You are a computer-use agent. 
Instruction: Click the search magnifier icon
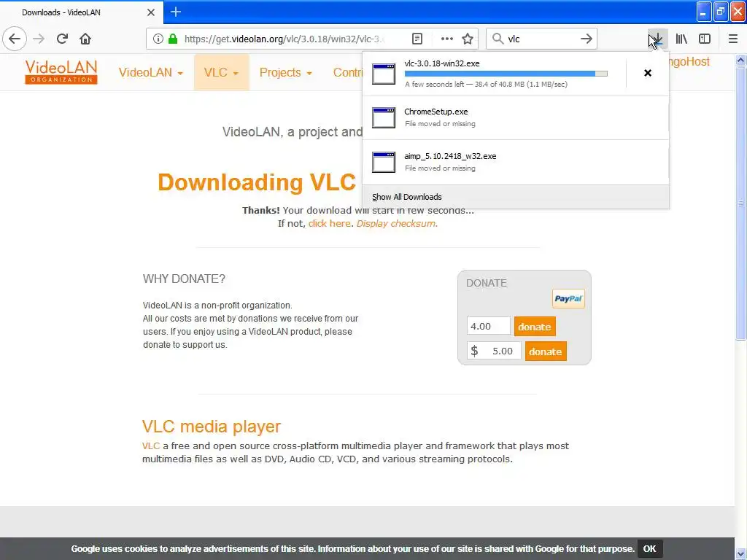click(x=498, y=39)
